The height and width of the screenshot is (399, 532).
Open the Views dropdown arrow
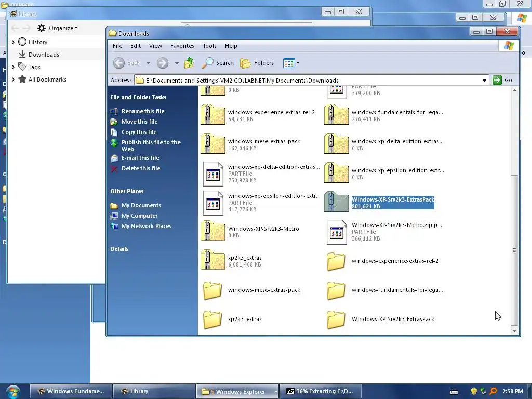click(x=298, y=63)
